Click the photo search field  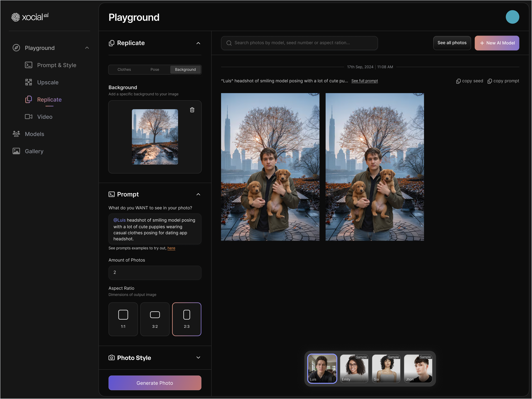coord(299,43)
